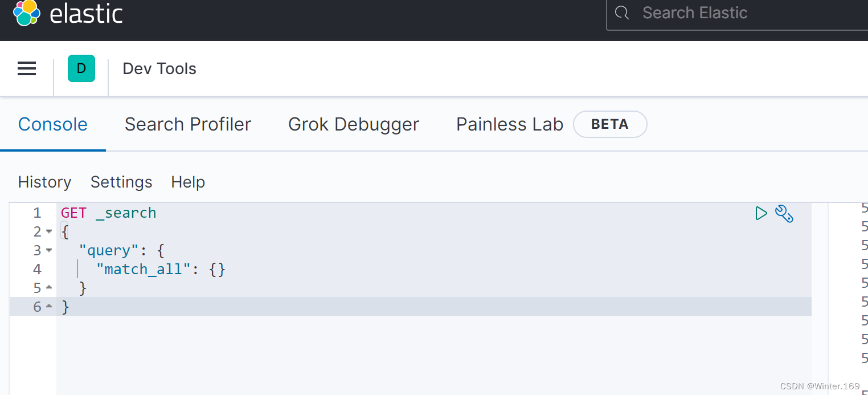Open the hamburger navigation menu

pyautogui.click(x=27, y=69)
